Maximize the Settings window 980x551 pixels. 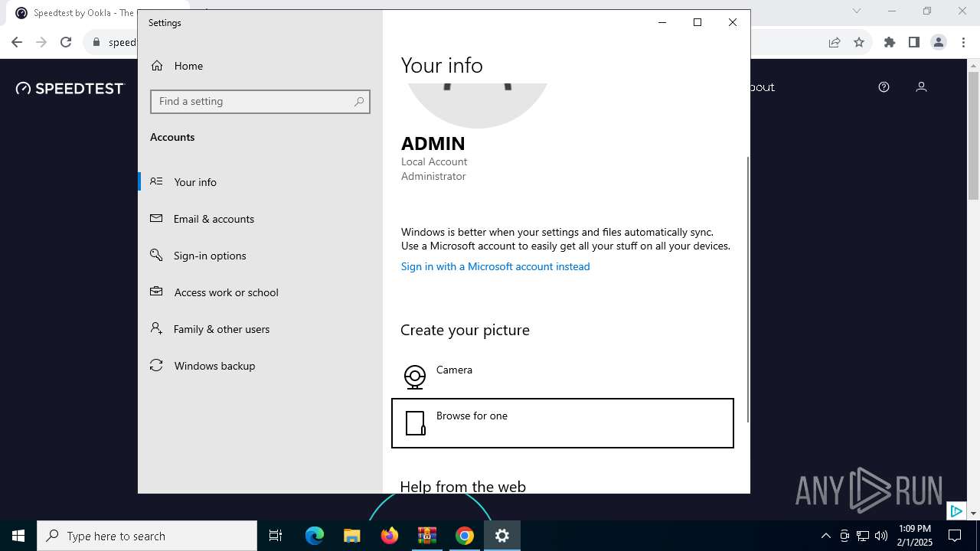click(x=697, y=22)
